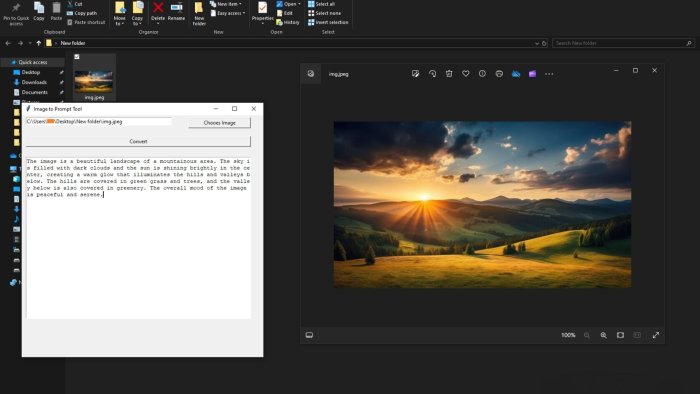
Task: Open the Easy access dropdown
Action: tap(228, 13)
